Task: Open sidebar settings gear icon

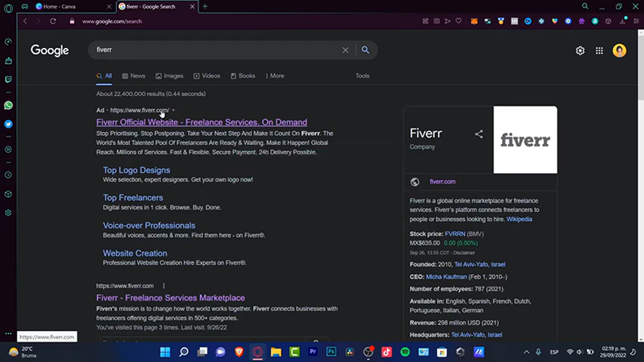Action: point(8,213)
